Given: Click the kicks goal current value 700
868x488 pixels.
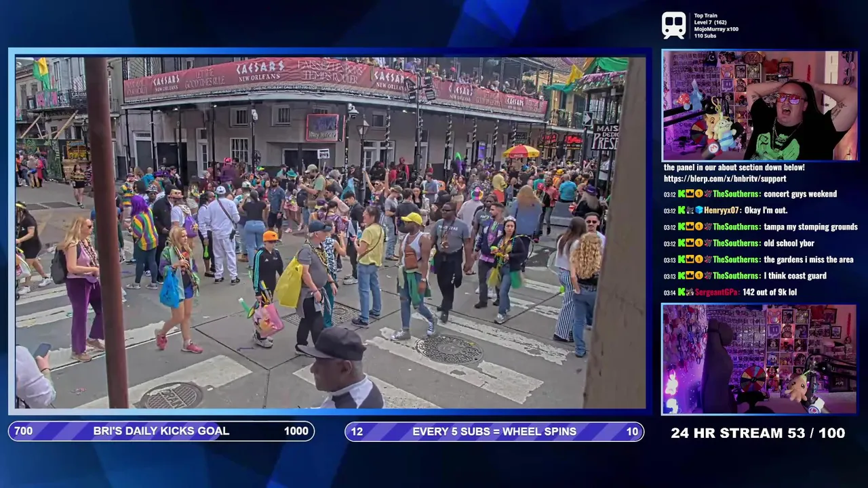Looking at the screenshot, I should point(23,431).
